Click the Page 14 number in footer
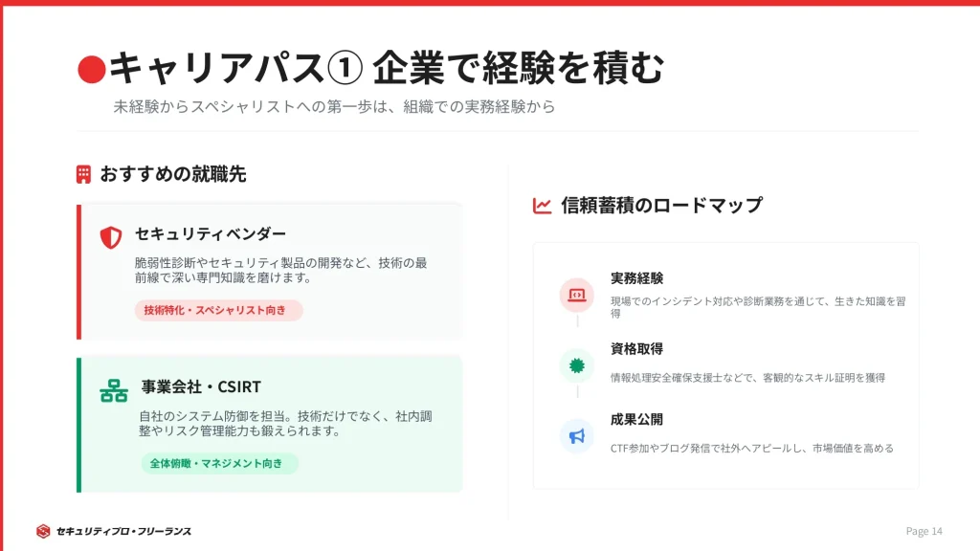Image resolution: width=980 pixels, height=551 pixels. click(924, 531)
